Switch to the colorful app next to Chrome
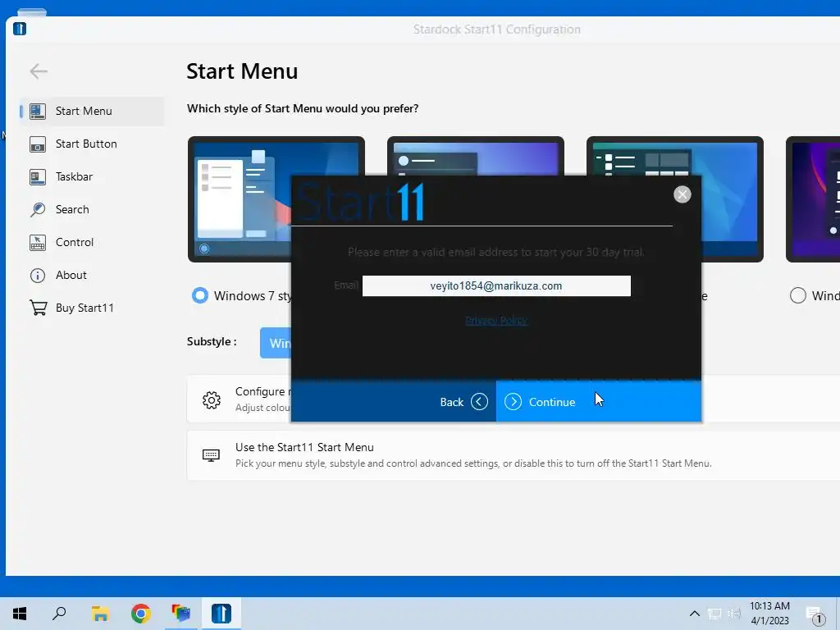Screen dimensions: 840x630 181,614
